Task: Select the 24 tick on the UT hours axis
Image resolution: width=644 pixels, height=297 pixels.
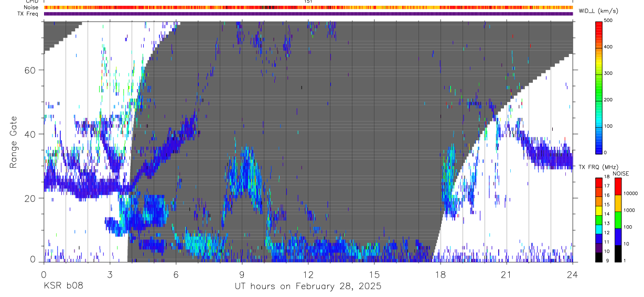Action: (573, 274)
